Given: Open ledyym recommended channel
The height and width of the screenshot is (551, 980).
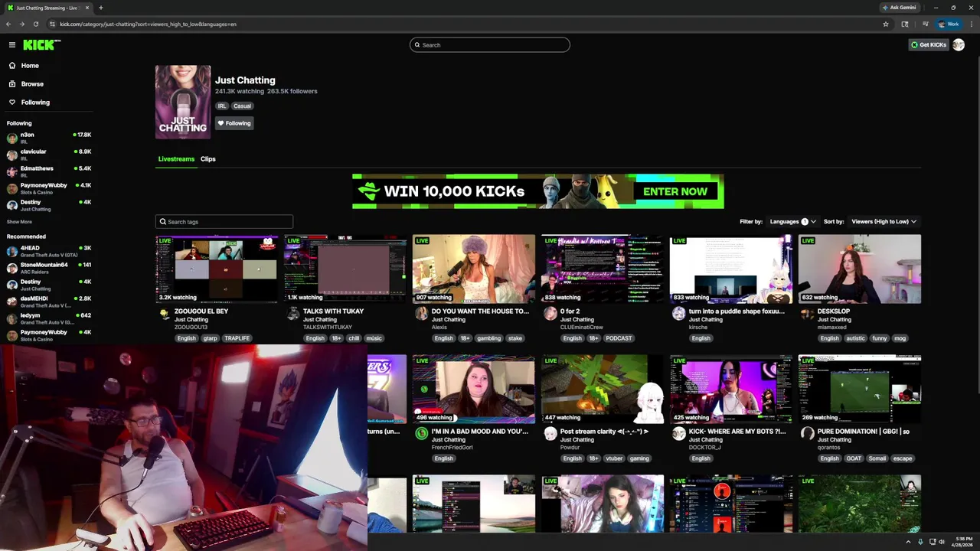Looking at the screenshot, I should tap(49, 318).
